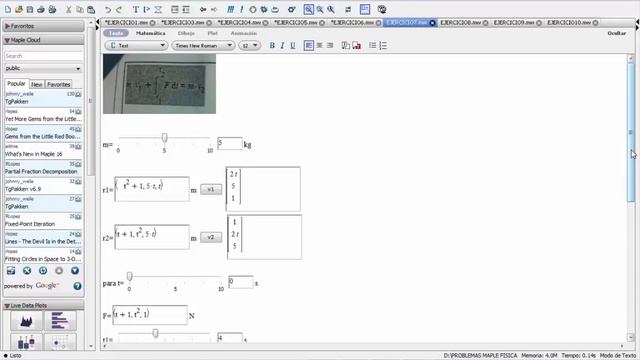Create a new document with New icon
640x360 pixels.
[x=8, y=9]
